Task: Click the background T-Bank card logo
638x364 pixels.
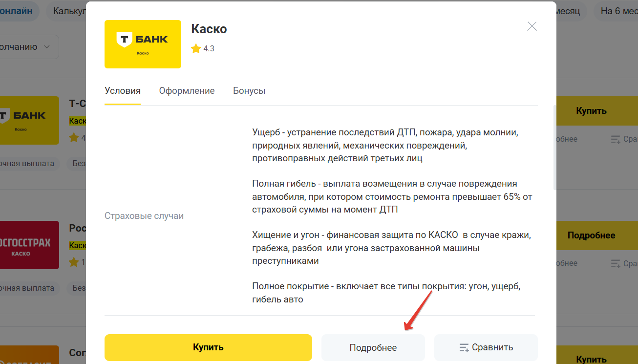Action: (x=29, y=120)
